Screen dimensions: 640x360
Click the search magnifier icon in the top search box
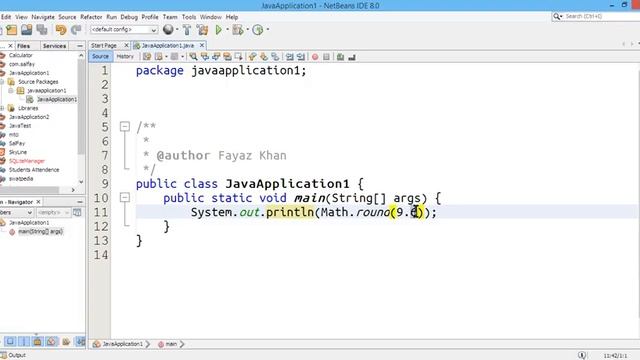click(x=557, y=16)
